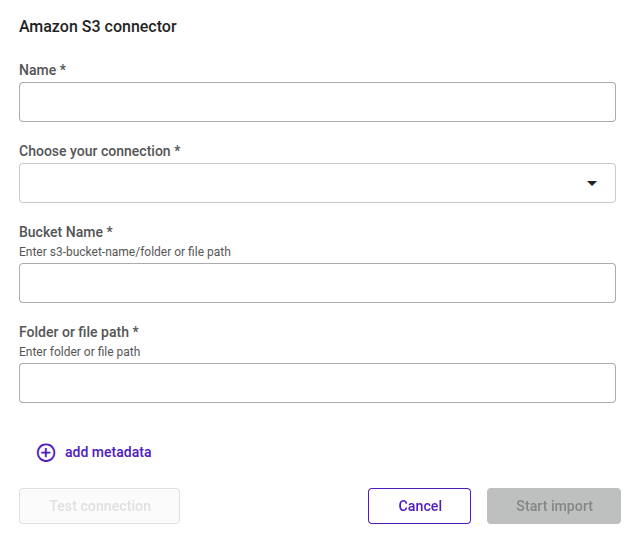The height and width of the screenshot is (544, 631).
Task: Click the "Choose your connection" label
Action: coord(95,151)
